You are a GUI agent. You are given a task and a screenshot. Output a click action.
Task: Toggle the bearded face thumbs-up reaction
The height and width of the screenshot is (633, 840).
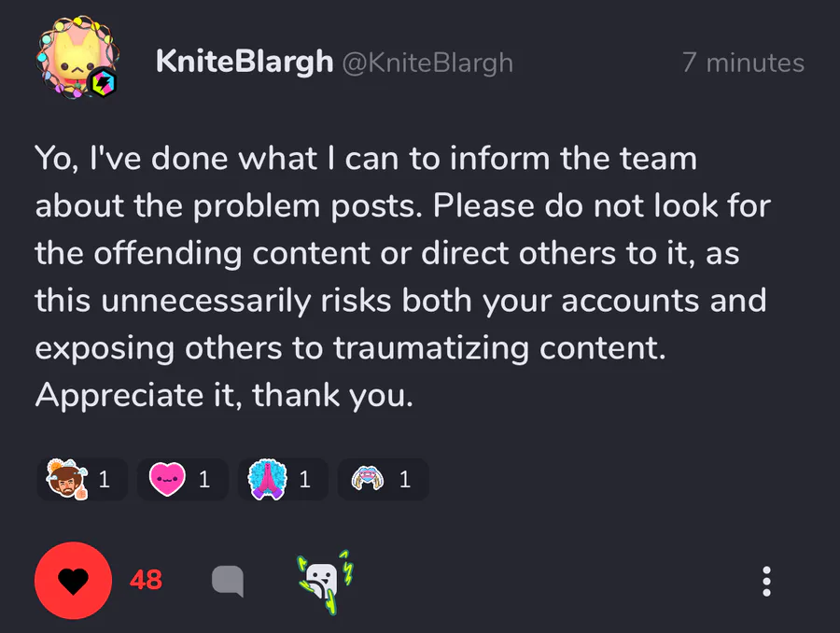tap(82, 479)
